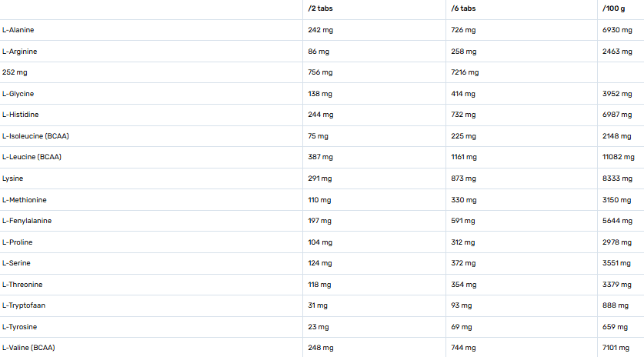Click the L-Arginine row label
Screen dimensions: 644x357
(x=20, y=52)
